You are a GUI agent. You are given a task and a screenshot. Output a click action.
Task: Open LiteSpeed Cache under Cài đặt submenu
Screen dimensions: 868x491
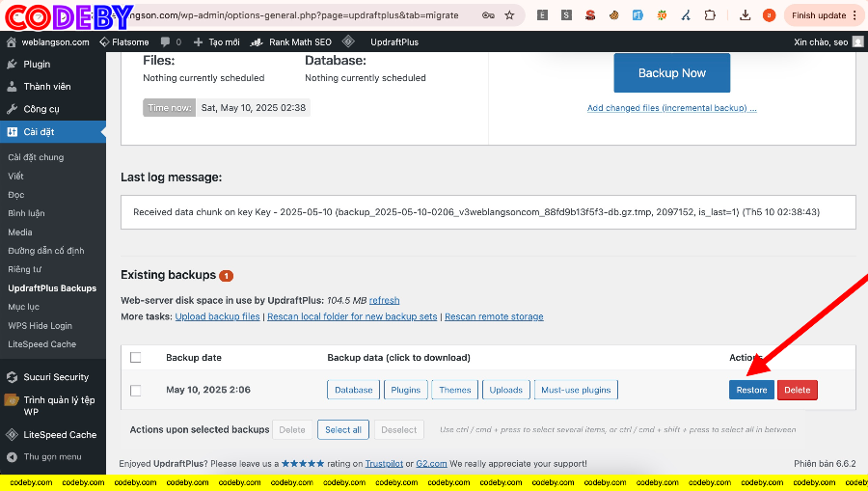point(42,343)
